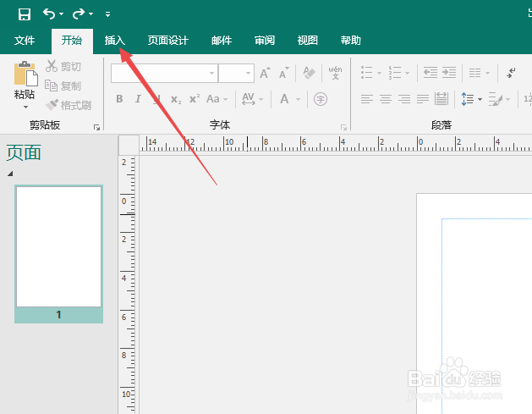Screen dimensions: 532x414
Task: Open Customize Quick Access Toolbar menu
Action: pyautogui.click(x=107, y=14)
